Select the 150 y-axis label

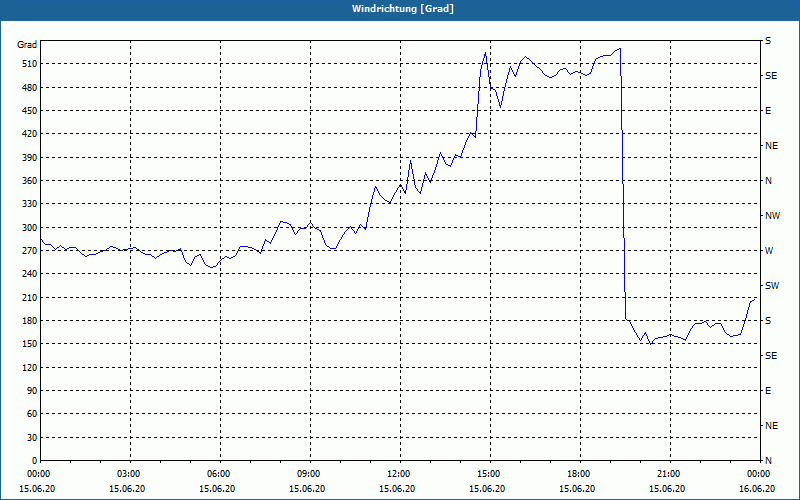pos(30,344)
